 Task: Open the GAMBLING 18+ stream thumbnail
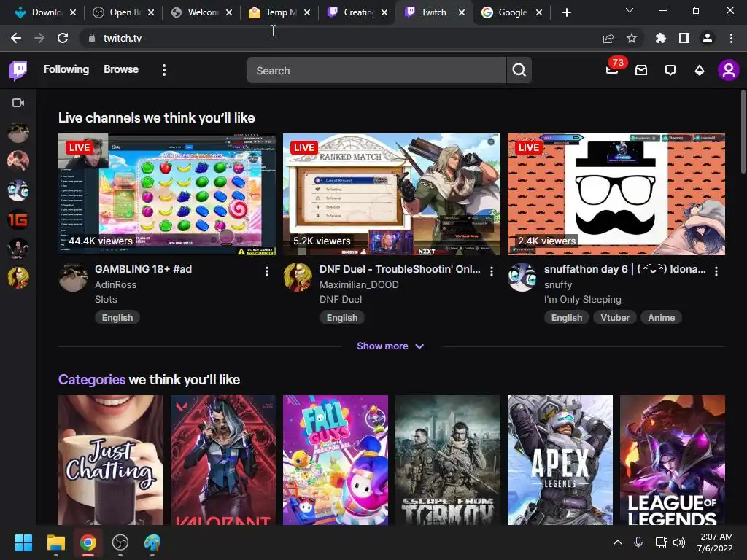point(167,194)
